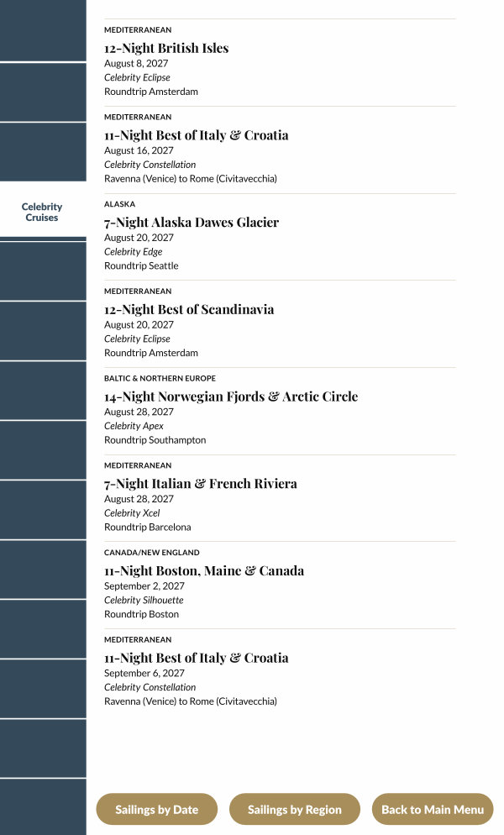Go back to the Main Menu
This screenshot has width=504, height=835.
pyautogui.click(x=433, y=810)
